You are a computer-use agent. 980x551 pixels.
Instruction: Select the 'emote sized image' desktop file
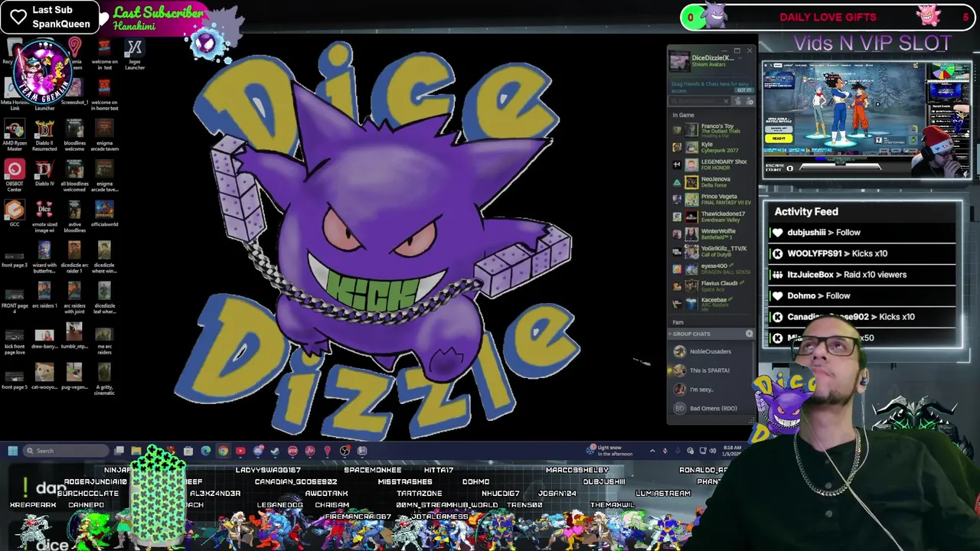tap(44, 217)
